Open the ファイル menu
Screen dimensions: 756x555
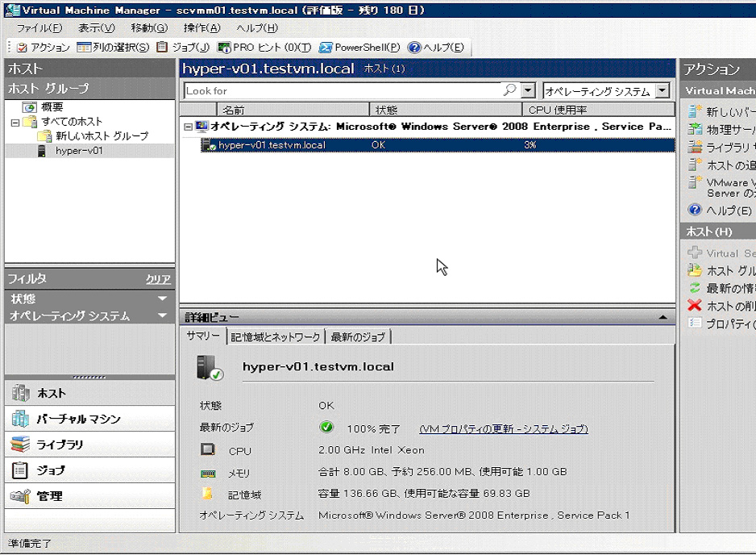[x=38, y=28]
